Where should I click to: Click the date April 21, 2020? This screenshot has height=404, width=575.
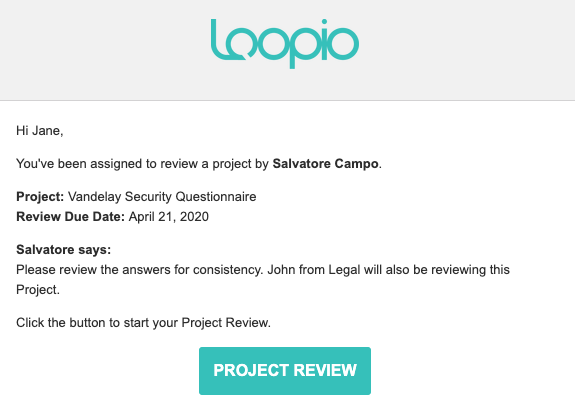169,217
